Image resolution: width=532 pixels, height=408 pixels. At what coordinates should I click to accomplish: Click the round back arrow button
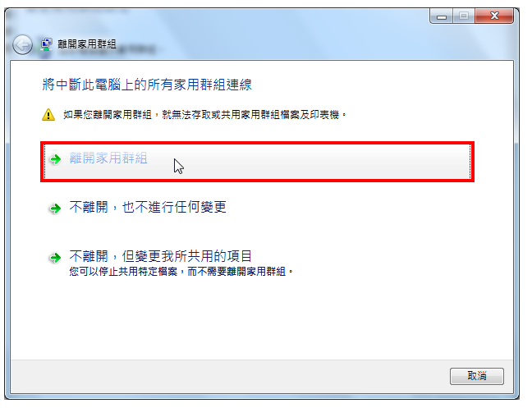[x=22, y=44]
